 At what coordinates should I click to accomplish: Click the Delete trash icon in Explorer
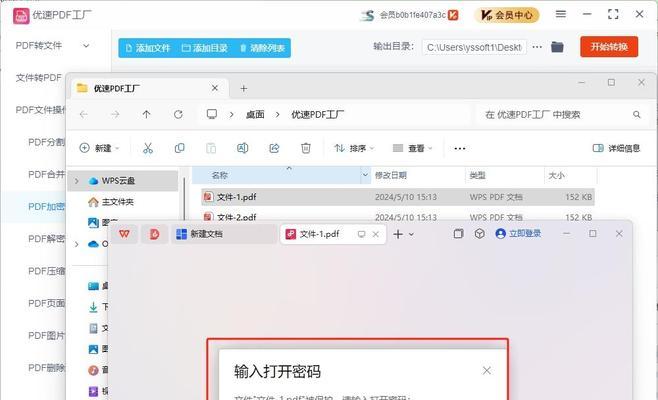coord(306,148)
